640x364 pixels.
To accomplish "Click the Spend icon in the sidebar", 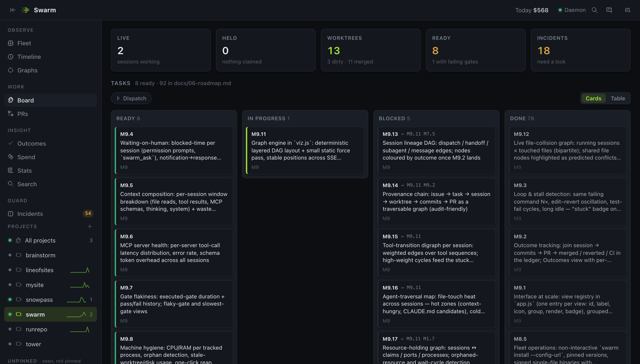I will [x=11, y=157].
